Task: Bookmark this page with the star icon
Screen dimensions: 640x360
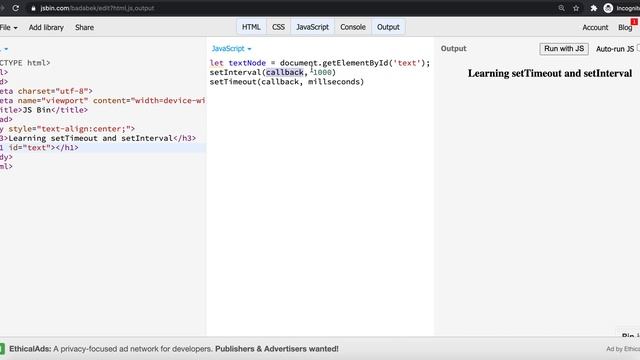Action: [x=576, y=8]
